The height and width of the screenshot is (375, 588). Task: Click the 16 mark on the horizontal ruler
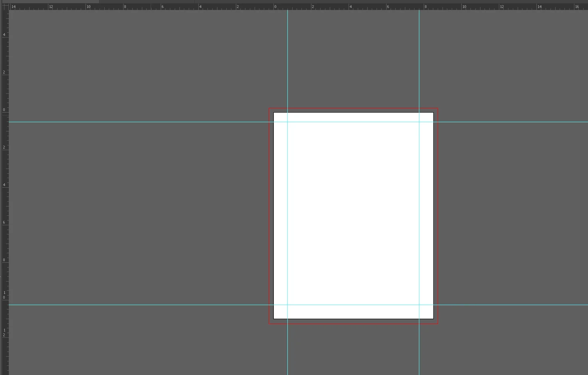576,7
